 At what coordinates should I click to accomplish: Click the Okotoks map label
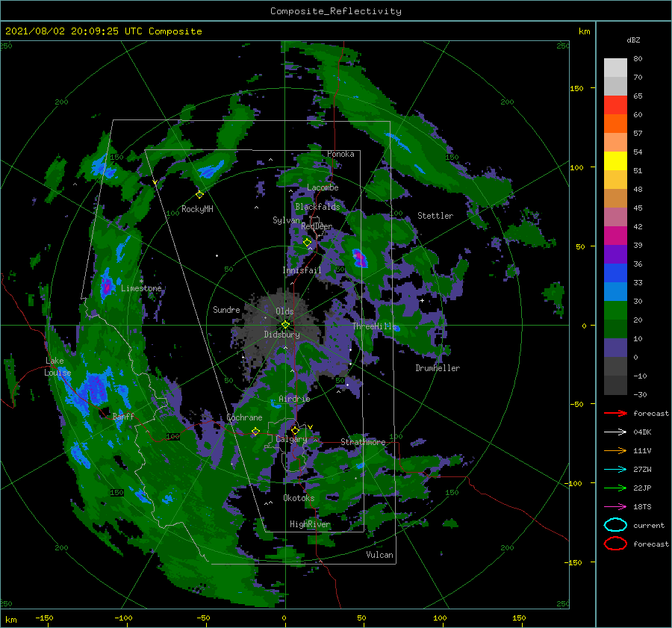[x=299, y=498]
